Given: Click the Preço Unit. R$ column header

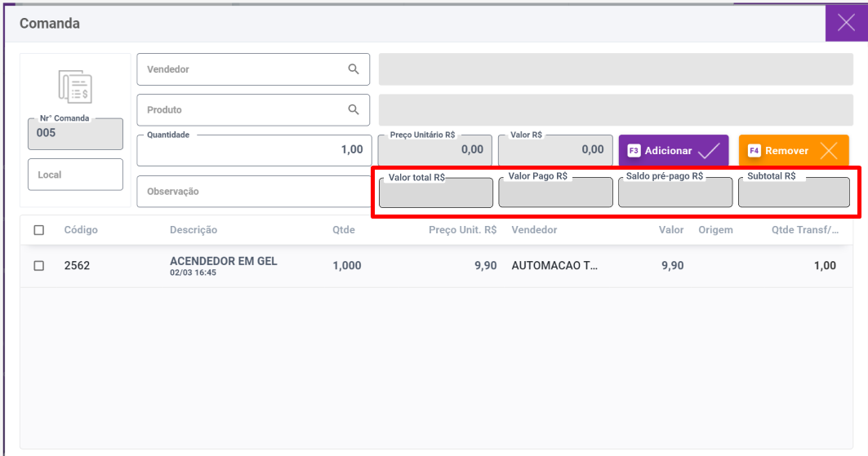Looking at the screenshot, I should coord(462,230).
